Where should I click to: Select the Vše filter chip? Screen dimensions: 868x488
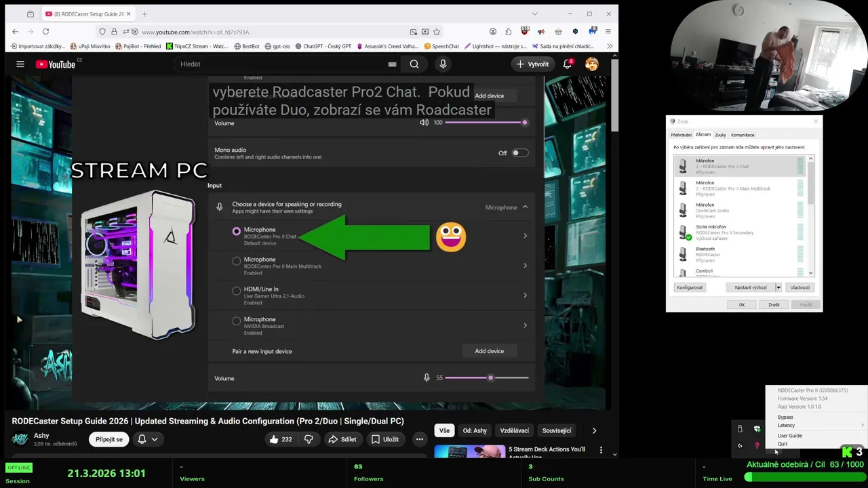444,430
